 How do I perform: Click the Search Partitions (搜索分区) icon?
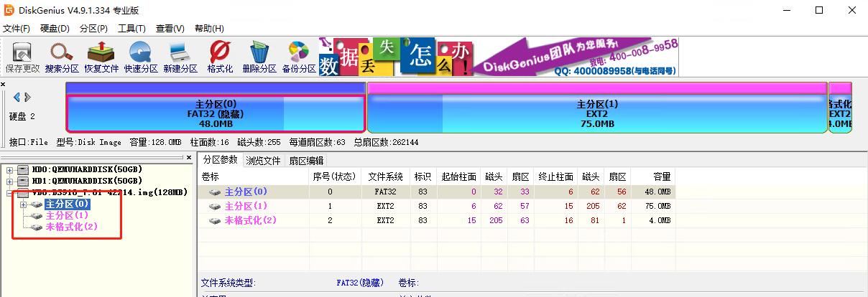pos(62,57)
